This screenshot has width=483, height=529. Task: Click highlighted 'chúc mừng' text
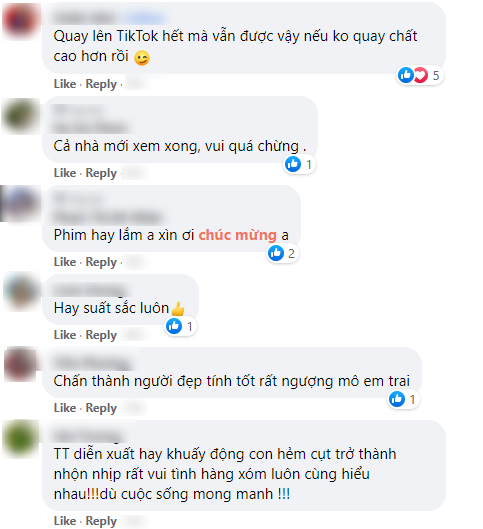(x=237, y=235)
